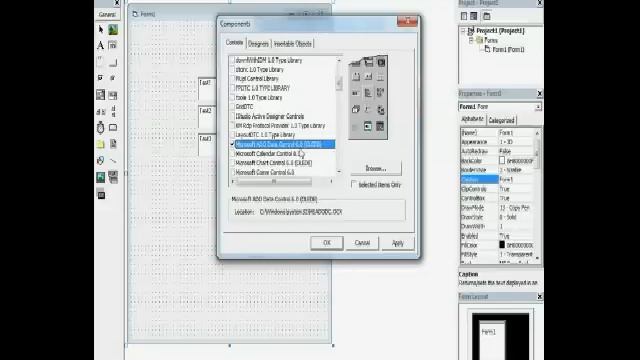640x360 pixels.
Task: Select the Timer tool in the toolbox
Action: click(100, 128)
